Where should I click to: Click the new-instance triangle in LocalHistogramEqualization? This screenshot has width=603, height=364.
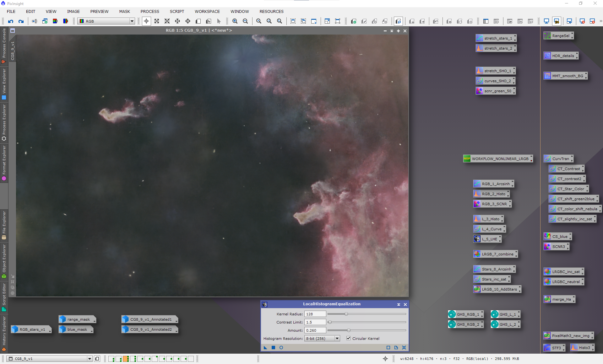pyautogui.click(x=265, y=347)
